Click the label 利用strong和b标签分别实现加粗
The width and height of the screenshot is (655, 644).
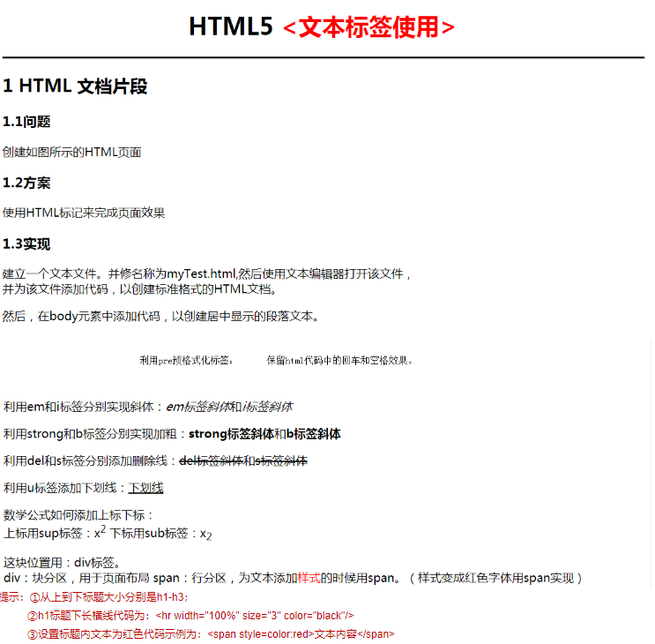(94, 434)
